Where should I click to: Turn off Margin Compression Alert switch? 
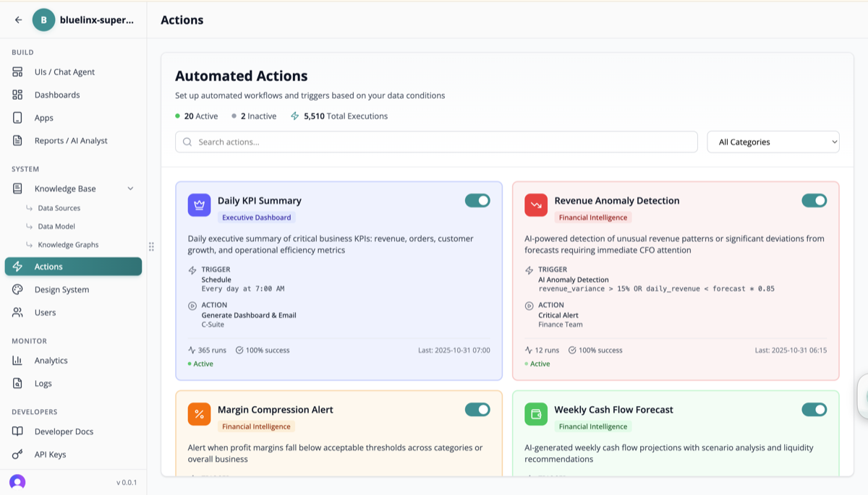click(x=477, y=410)
